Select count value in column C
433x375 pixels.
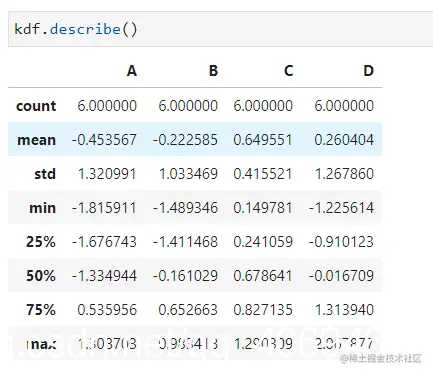pos(263,106)
